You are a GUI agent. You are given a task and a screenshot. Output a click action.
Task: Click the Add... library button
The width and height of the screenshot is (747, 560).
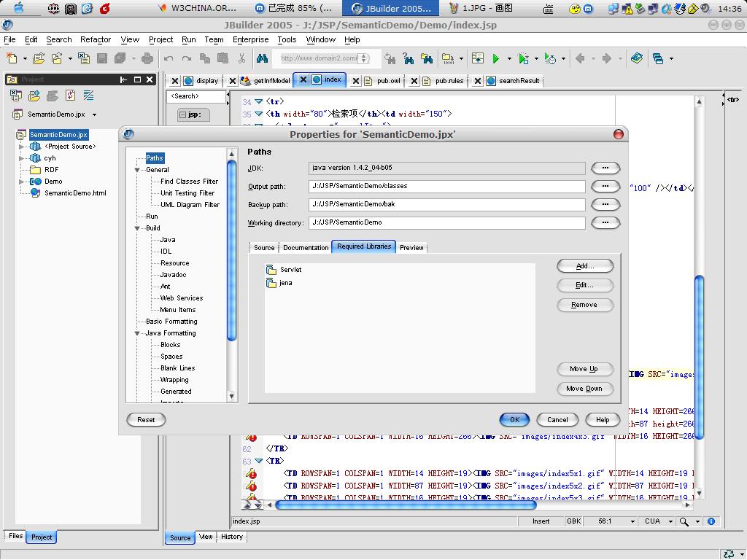pos(584,266)
